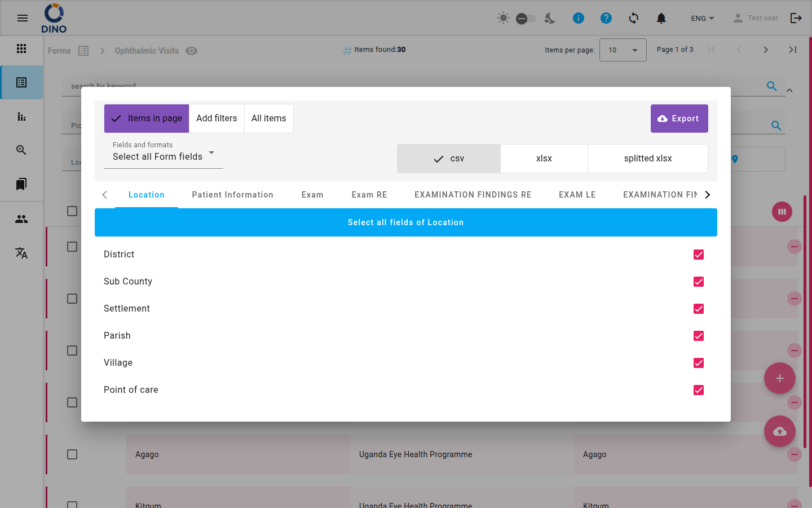Click the dark mode moon icon
812x508 pixels.
[x=550, y=18]
